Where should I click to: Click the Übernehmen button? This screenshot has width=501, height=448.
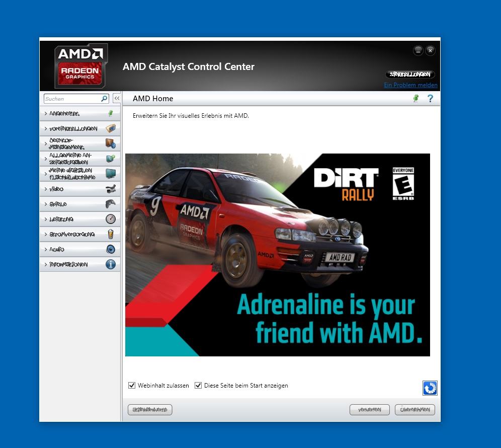414,410
